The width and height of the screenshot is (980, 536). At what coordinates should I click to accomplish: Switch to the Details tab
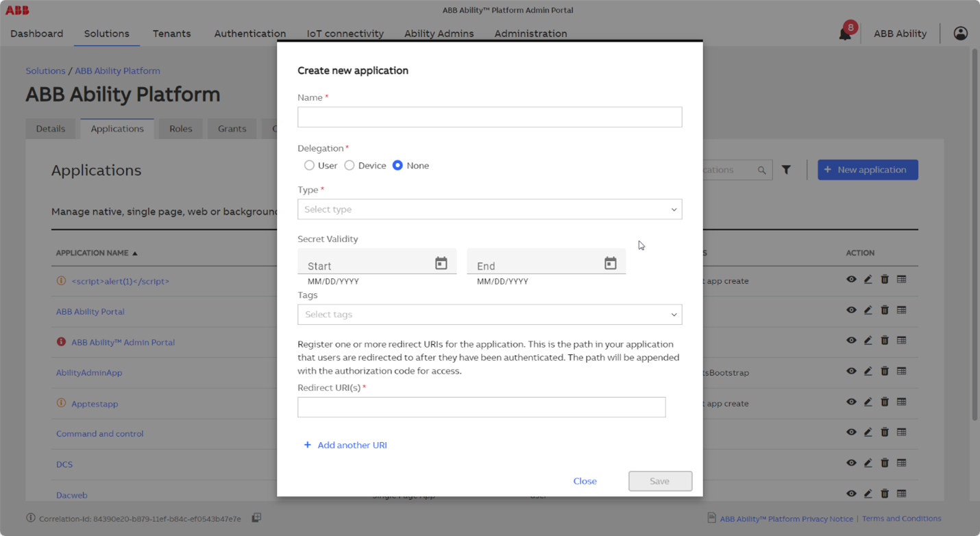click(x=51, y=129)
